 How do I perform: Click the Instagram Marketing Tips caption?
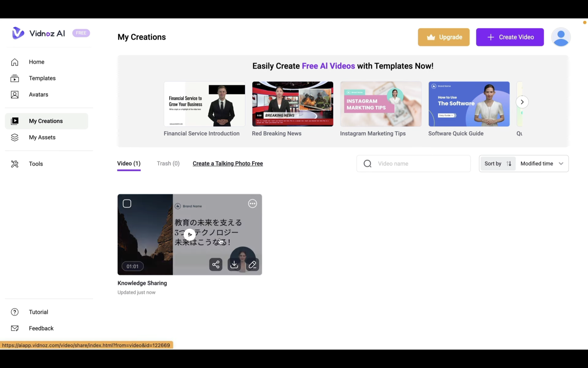pos(373,134)
